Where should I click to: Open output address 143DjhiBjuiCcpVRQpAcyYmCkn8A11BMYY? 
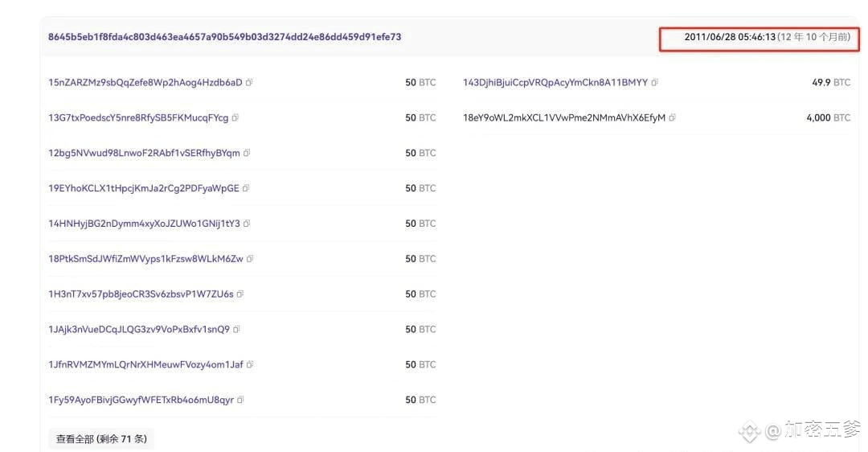[555, 83]
